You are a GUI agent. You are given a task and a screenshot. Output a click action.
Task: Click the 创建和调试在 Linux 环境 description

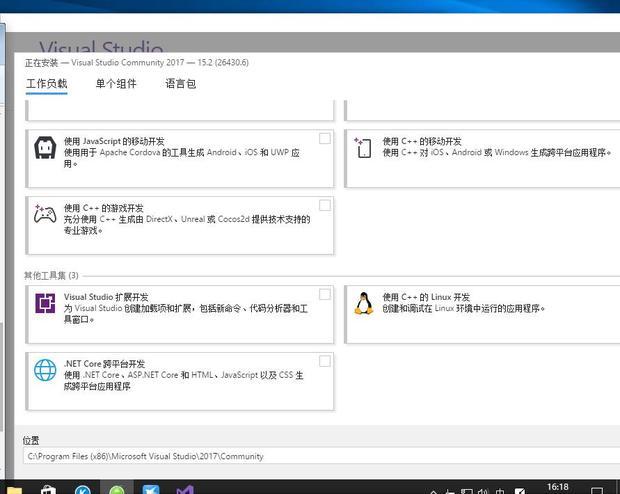[463, 308]
